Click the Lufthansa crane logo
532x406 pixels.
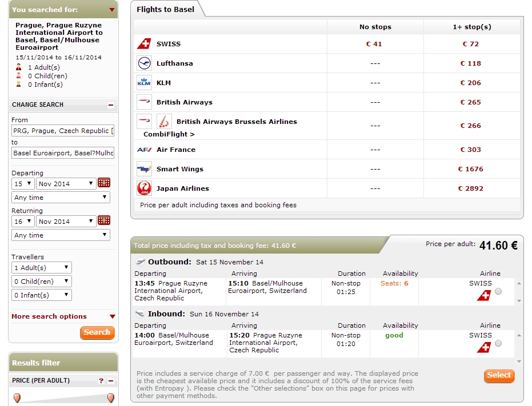point(144,63)
